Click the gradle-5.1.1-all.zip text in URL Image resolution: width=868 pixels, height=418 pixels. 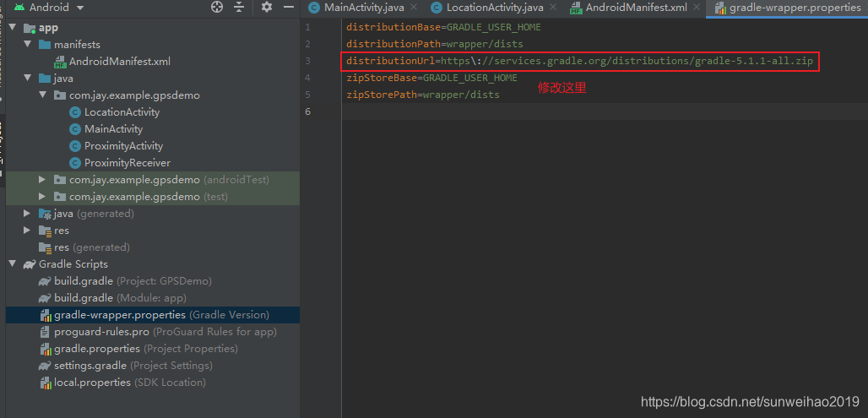pyautogui.click(x=753, y=61)
